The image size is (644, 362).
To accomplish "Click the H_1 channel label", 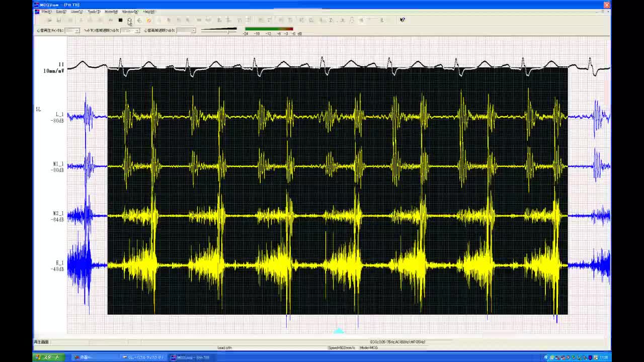I will [59, 263].
